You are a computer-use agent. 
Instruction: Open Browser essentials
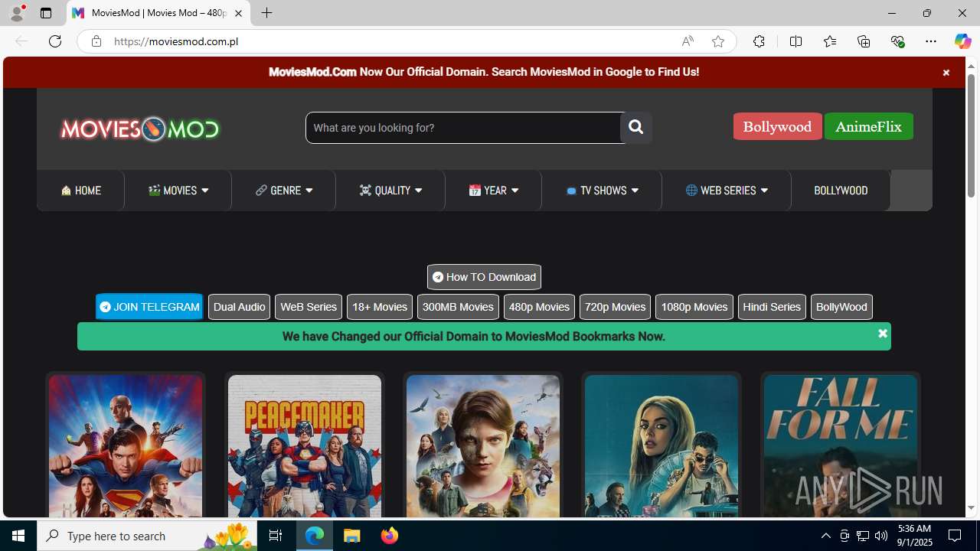point(897,41)
